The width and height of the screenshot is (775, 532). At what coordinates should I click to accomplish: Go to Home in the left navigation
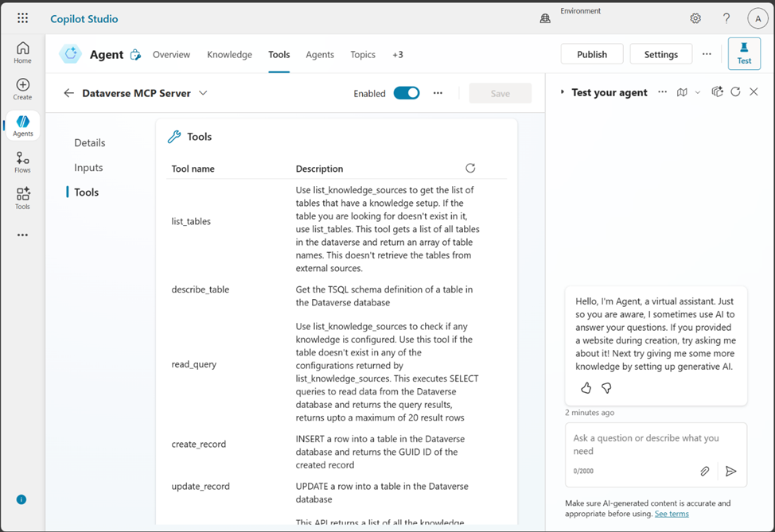click(x=22, y=52)
